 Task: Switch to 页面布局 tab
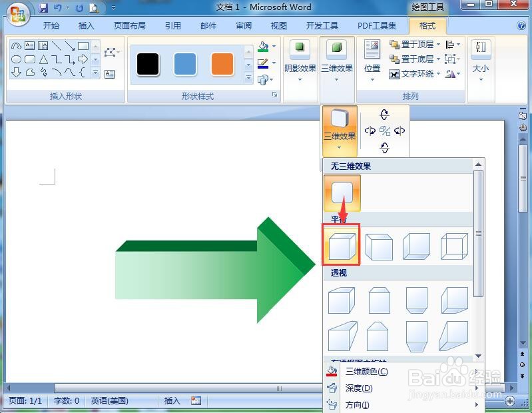click(129, 26)
